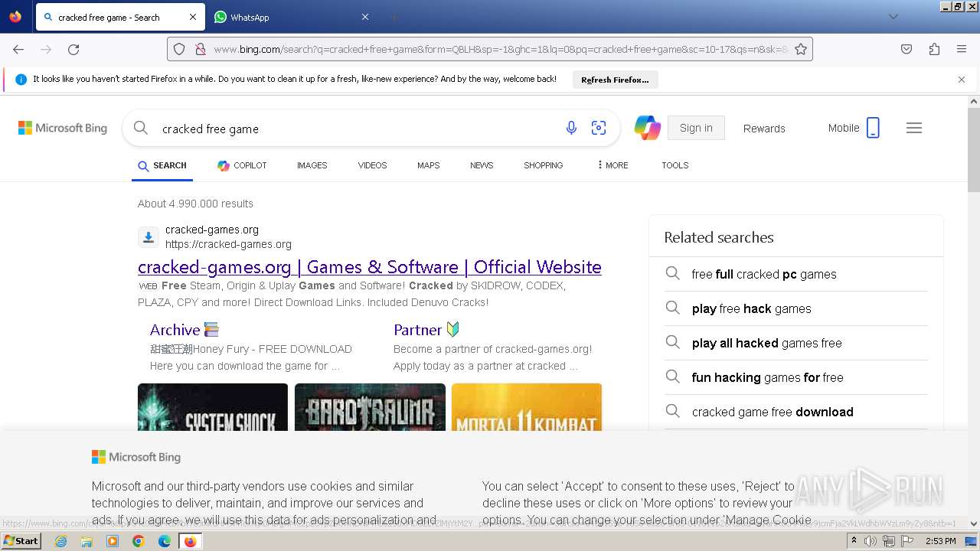Switch to the News tab
The image size is (980, 551).
(482, 165)
